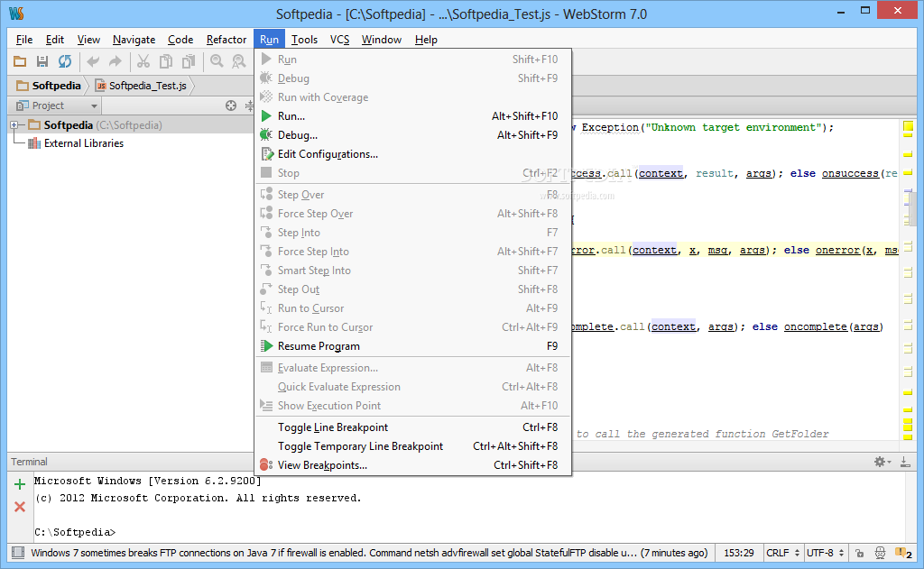Image resolution: width=924 pixels, height=569 pixels.
Task: Open the Tools menu
Action: click(304, 40)
